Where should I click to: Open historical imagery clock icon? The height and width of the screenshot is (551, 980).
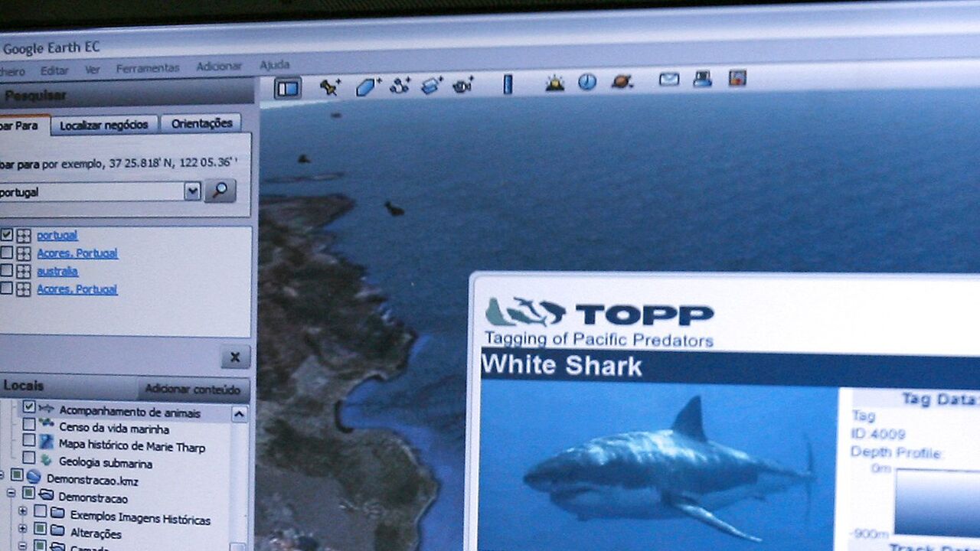coord(587,82)
